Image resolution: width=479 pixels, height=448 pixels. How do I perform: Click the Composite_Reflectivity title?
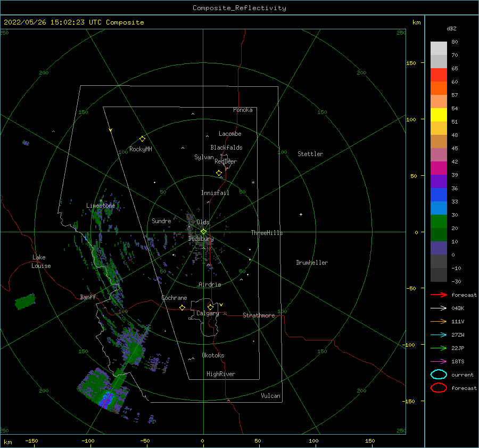coord(239,8)
